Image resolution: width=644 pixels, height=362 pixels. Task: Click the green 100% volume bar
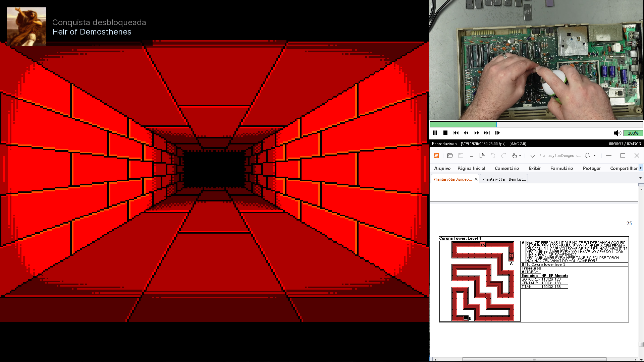pyautogui.click(x=633, y=133)
